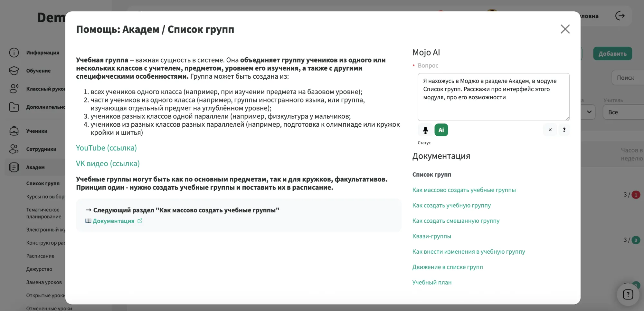Click the green badge with number 3
This screenshot has width=644, height=311.
pyautogui.click(x=636, y=240)
